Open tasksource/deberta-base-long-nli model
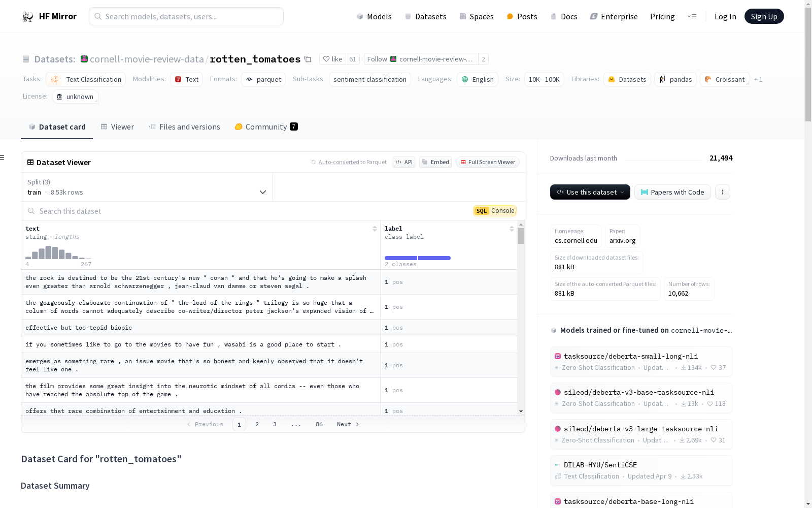The height and width of the screenshot is (508, 812). coord(641,500)
